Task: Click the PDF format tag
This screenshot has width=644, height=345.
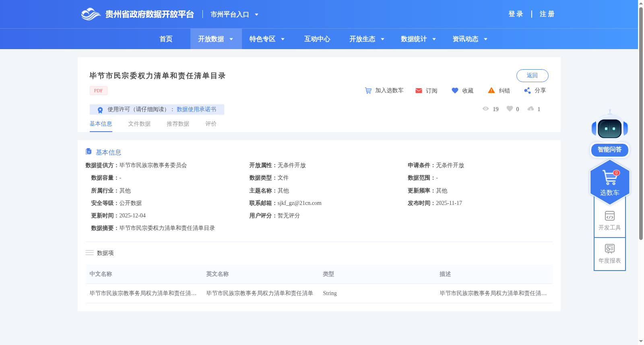Action: [99, 91]
